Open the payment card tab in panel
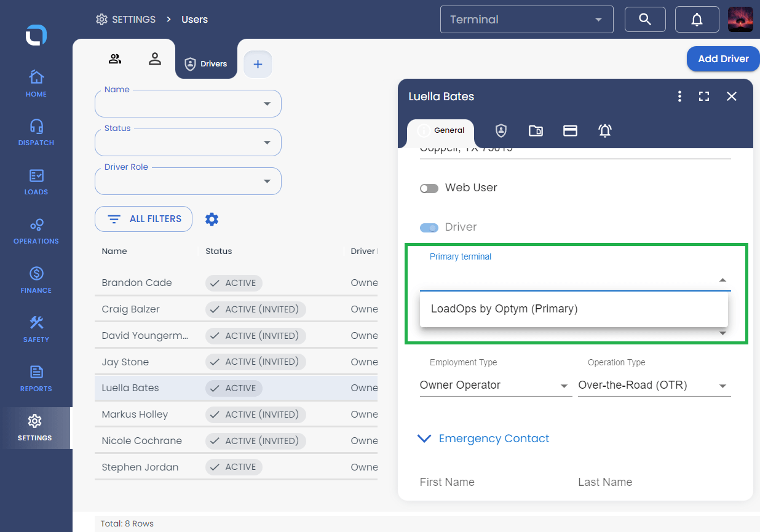This screenshot has width=760, height=532. (x=570, y=130)
